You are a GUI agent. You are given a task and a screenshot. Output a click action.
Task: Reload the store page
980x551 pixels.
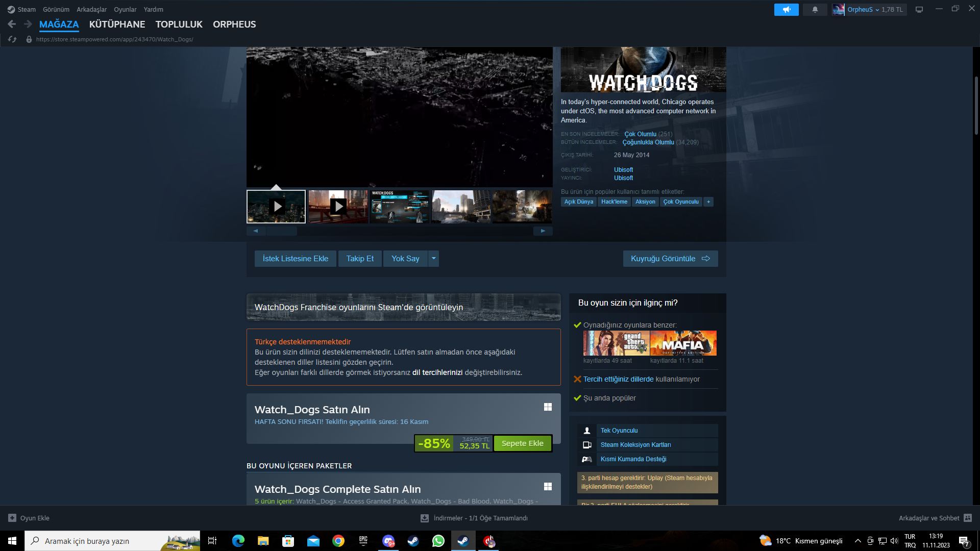(12, 39)
